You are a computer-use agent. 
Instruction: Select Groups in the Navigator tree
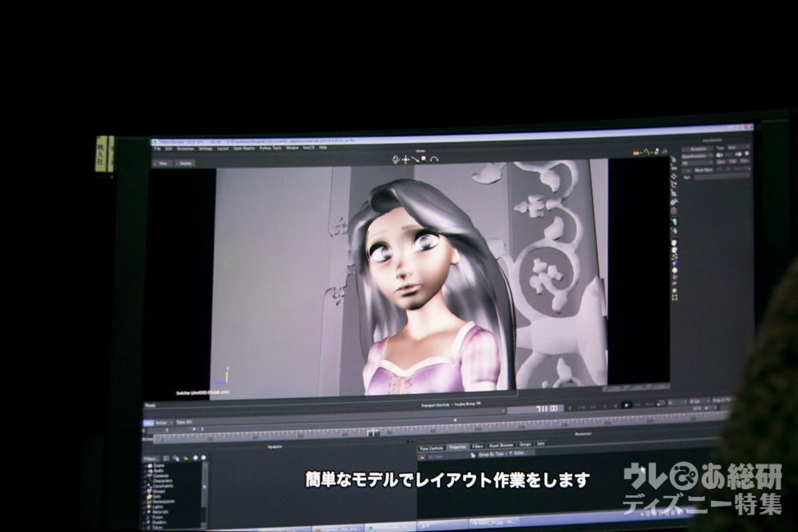[x=159, y=491]
